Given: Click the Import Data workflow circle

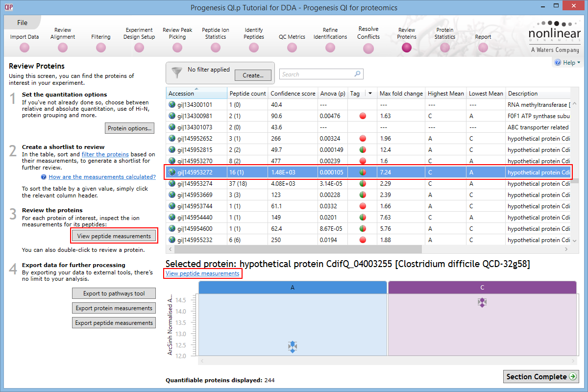Looking at the screenshot, I should pyautogui.click(x=24, y=48).
